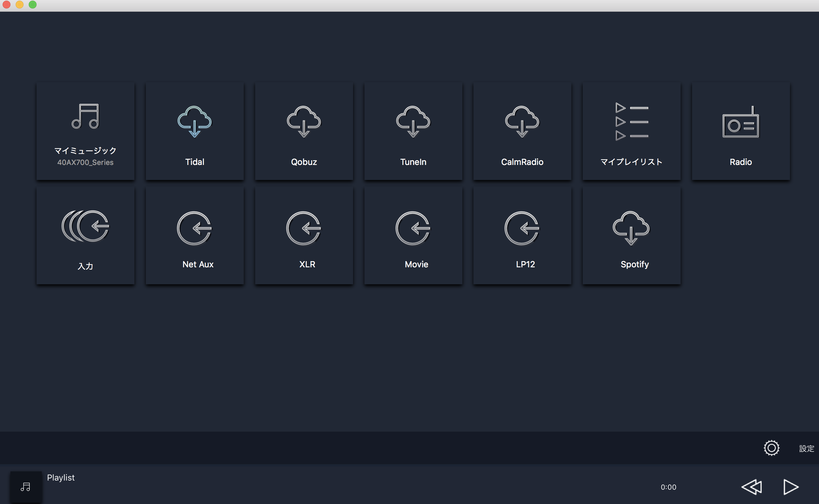Minimize the window with the yellow button
Screen dimensions: 819x504
[x=20, y=4]
